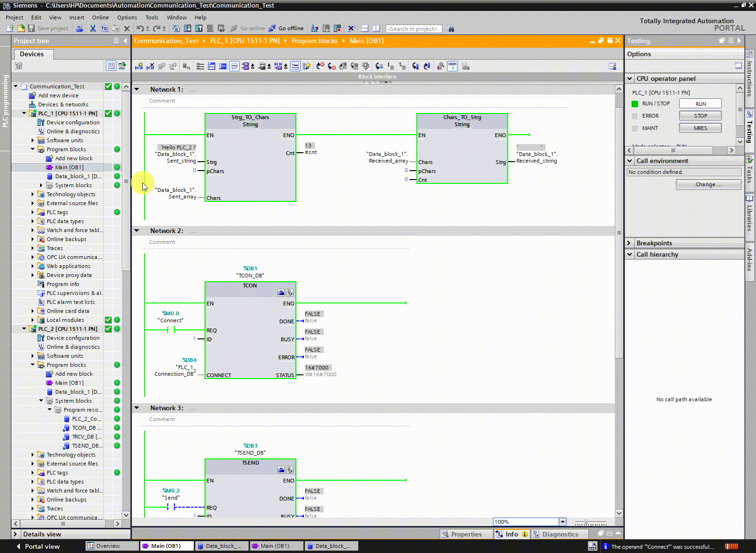Click the Cut scissors icon
Image resolution: width=756 pixels, height=553 pixels.
(93, 28)
